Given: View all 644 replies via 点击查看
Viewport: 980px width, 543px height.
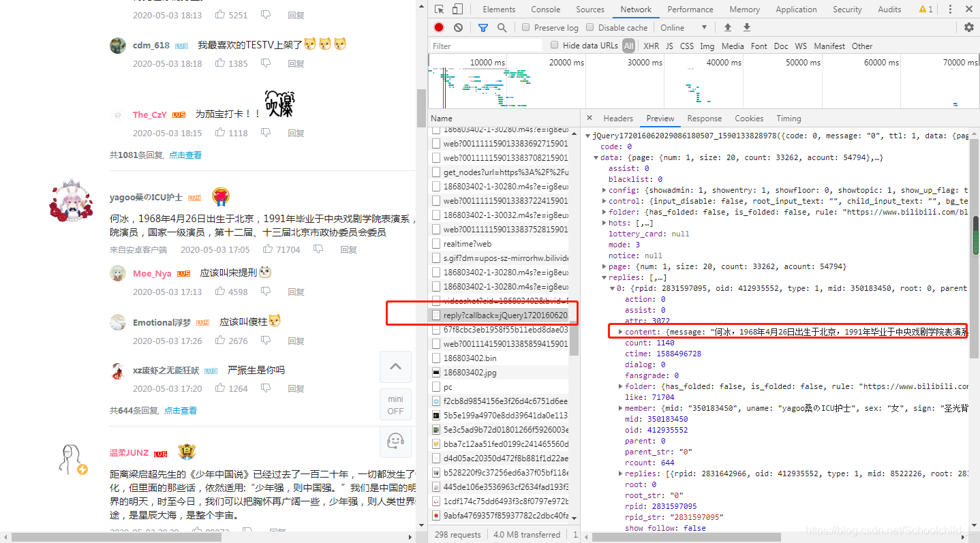Looking at the screenshot, I should 181,410.
